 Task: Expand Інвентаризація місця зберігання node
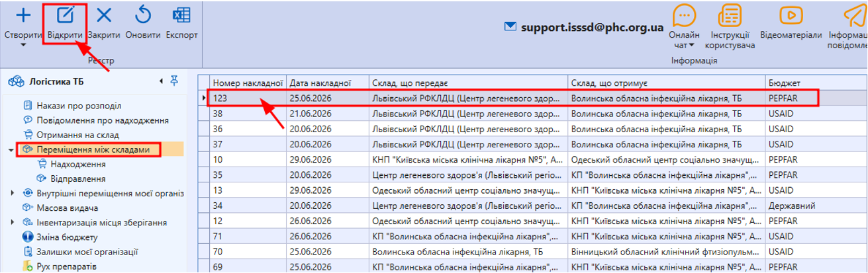pos(13,223)
